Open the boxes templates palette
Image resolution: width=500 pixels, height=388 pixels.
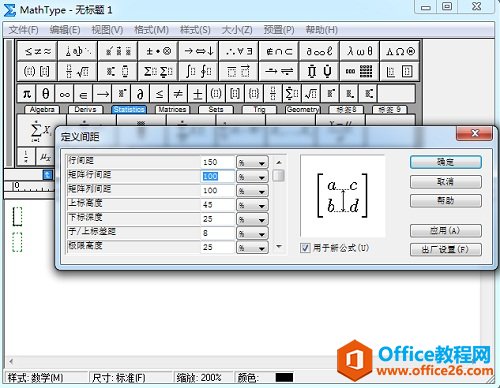(x=400, y=71)
